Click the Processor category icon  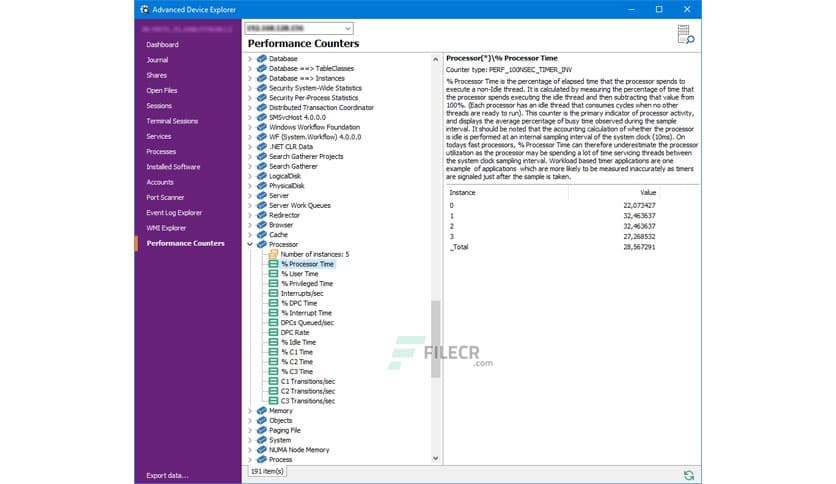pyautogui.click(x=261, y=244)
